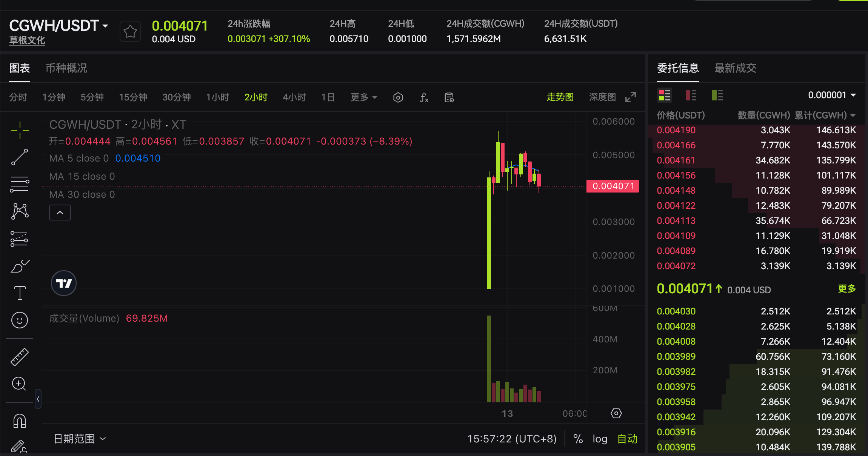This screenshot has width=868, height=456.
Task: Select the XABCD pattern tool
Action: (x=19, y=211)
